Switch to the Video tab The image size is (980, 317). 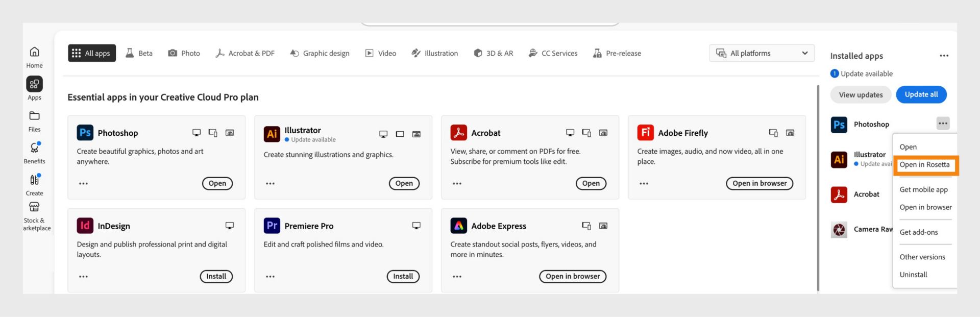[381, 53]
